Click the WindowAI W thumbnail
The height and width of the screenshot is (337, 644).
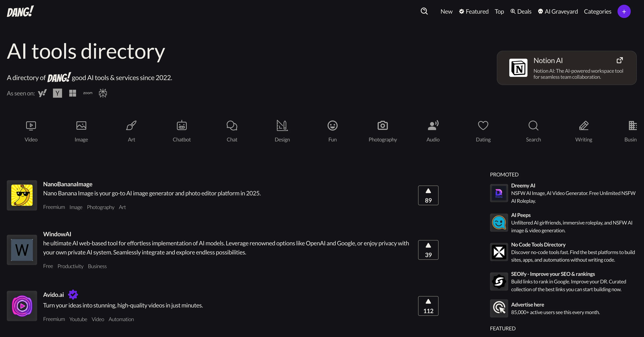pos(22,250)
